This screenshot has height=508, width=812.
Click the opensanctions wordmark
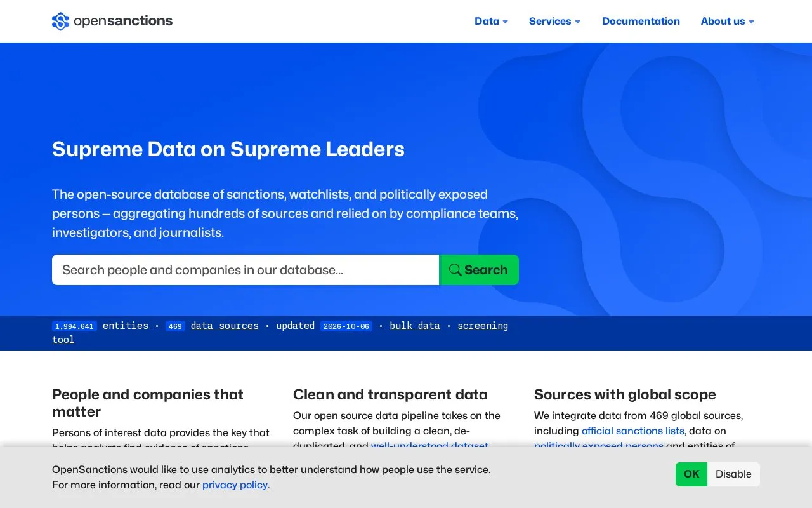pyautogui.click(x=123, y=21)
